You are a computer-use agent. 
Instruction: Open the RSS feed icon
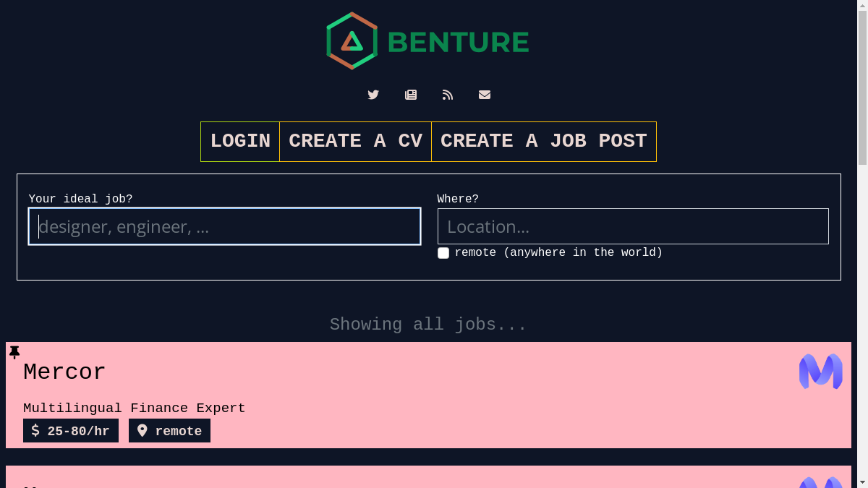(x=448, y=95)
